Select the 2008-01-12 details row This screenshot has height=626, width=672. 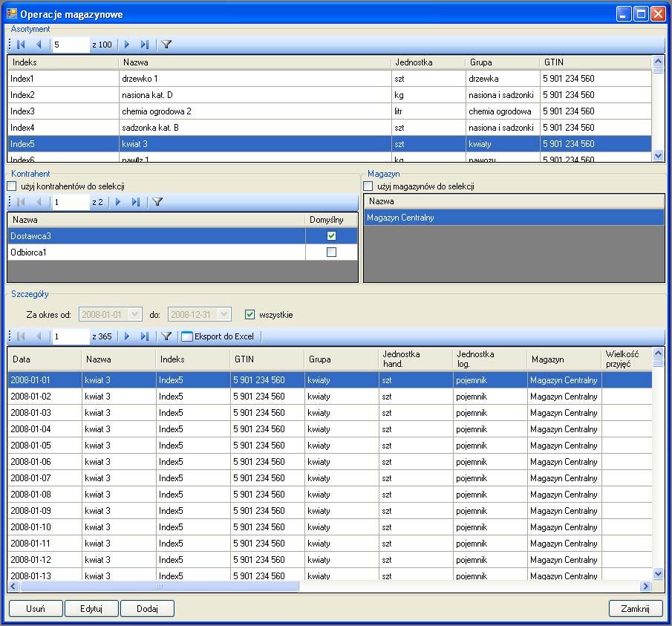329,560
